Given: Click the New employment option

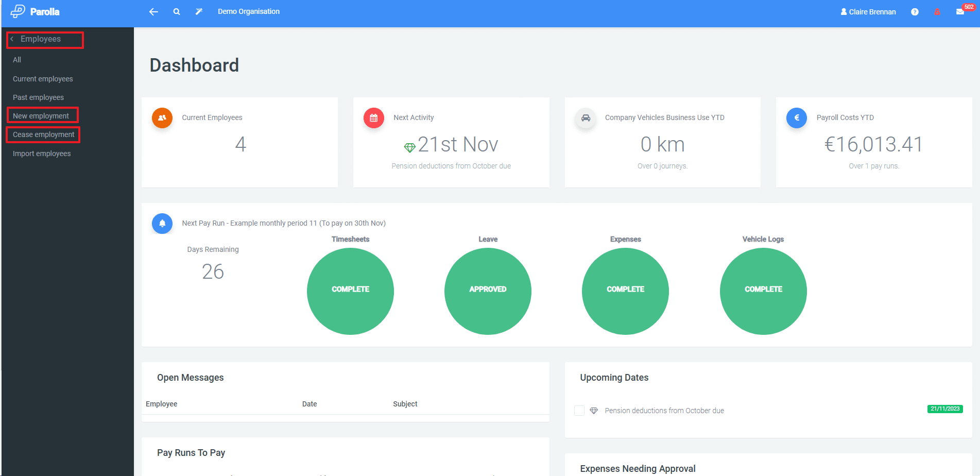Looking at the screenshot, I should click(x=42, y=115).
